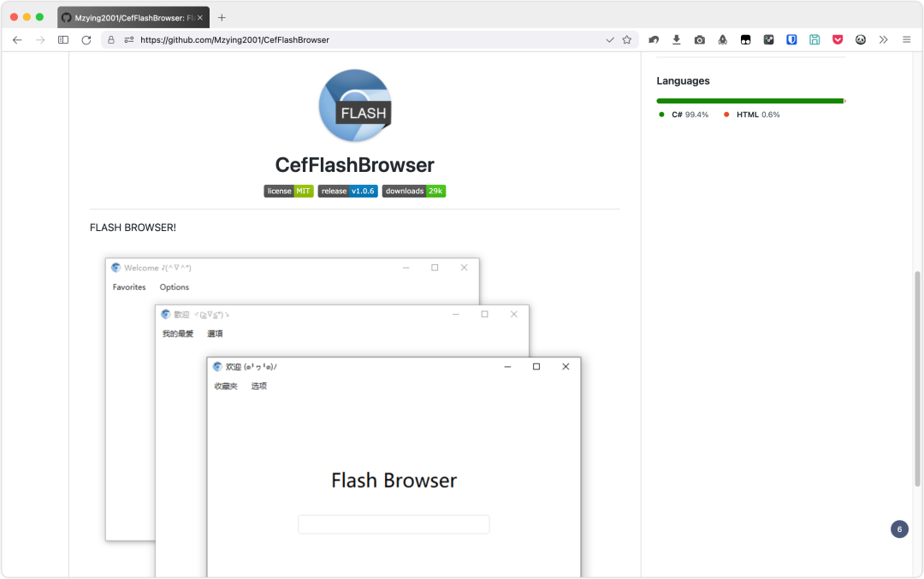
Task: Click the page vertical scrollbar thumb
Action: click(x=917, y=379)
